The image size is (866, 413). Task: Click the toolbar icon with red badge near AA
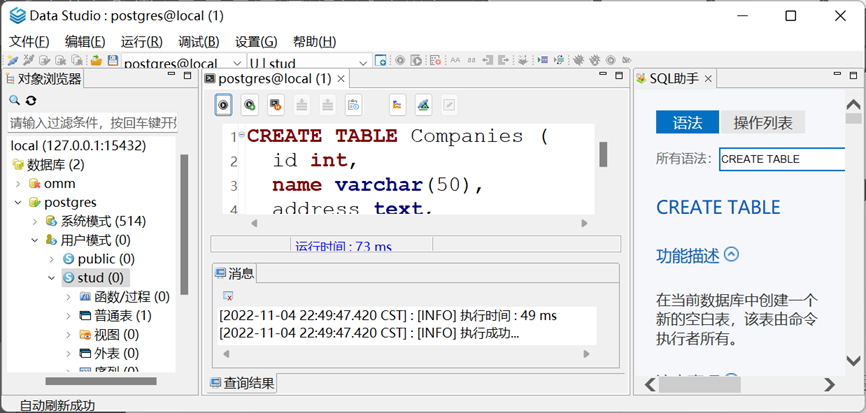pyautogui.click(x=435, y=60)
